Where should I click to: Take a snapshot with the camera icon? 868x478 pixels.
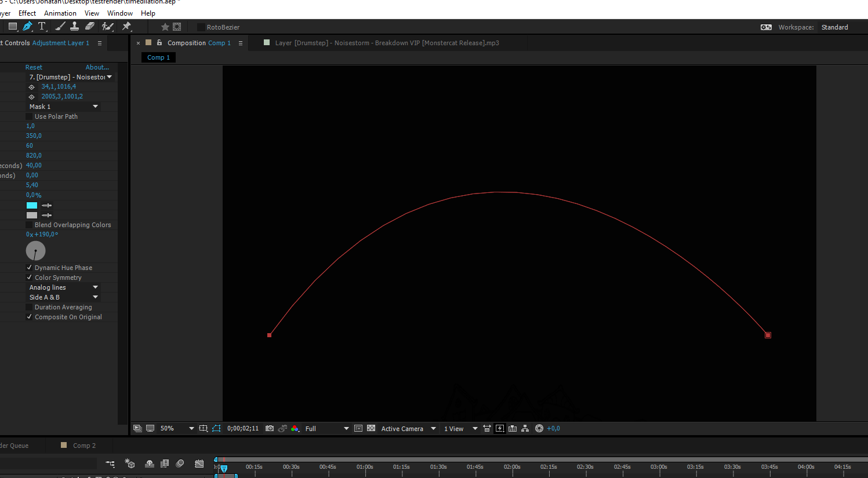(270, 429)
